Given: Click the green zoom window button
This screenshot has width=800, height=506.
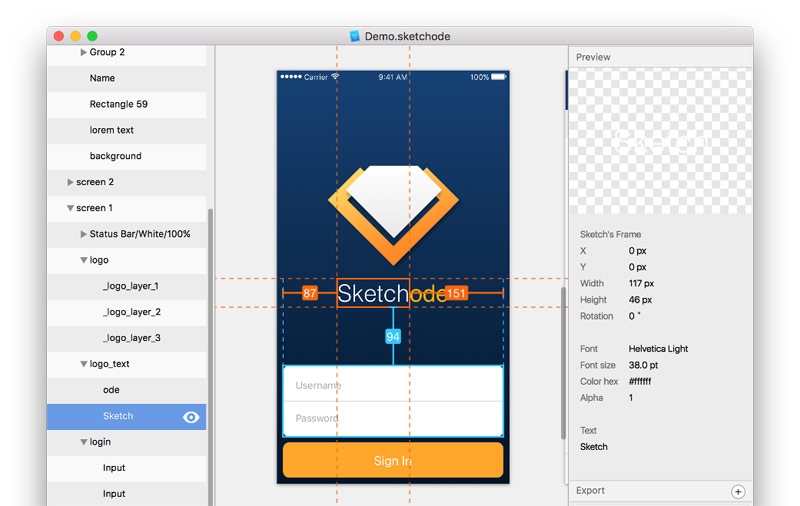Looking at the screenshot, I should [x=92, y=36].
